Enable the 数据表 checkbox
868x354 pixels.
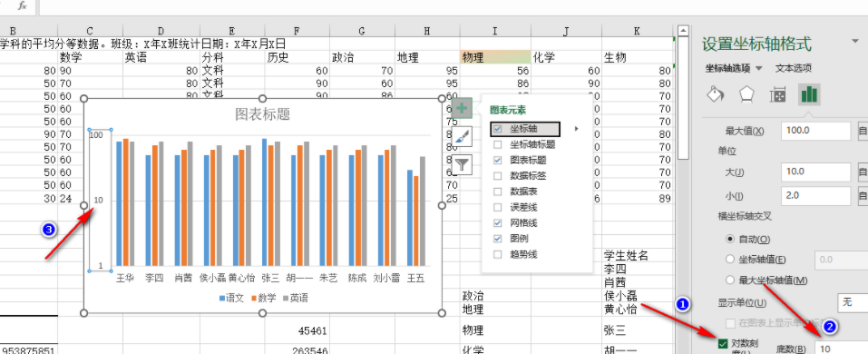498,192
